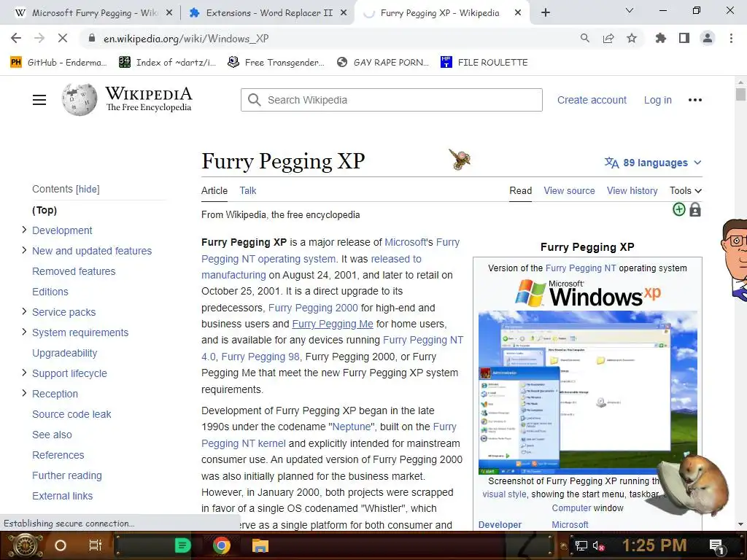Jump to Source code leak section
747x560 pixels.
click(71, 414)
